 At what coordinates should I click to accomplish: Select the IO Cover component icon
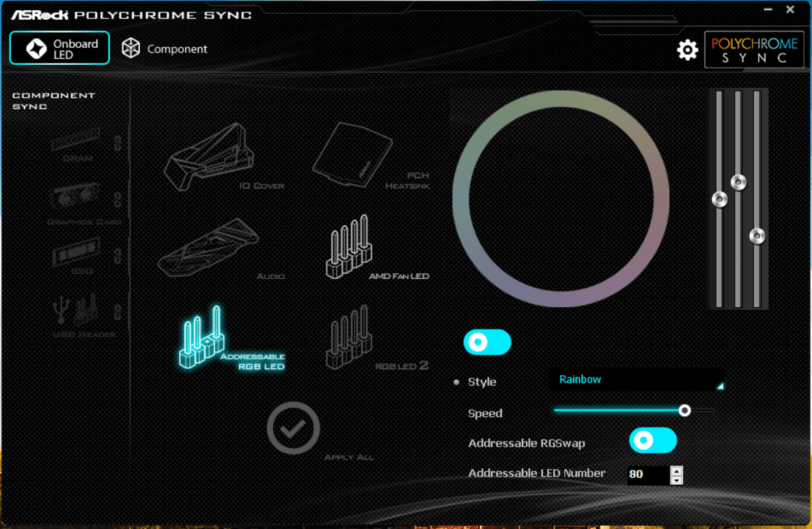[x=210, y=156]
